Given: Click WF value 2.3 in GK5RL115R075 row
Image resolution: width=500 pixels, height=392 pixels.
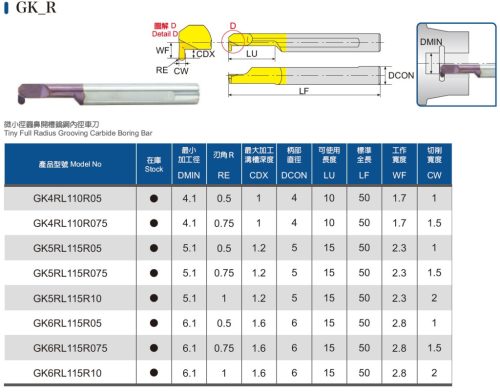Looking at the screenshot, I should (399, 273).
